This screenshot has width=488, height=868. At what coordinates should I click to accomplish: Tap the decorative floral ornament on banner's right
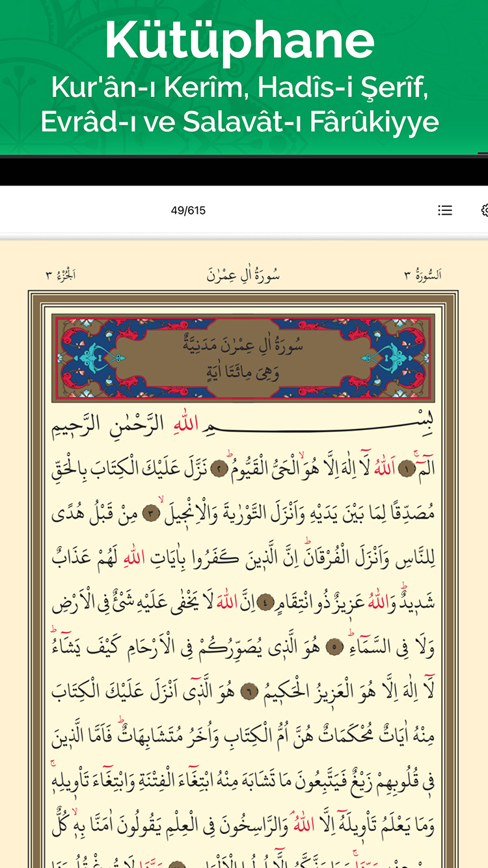pos(403,359)
